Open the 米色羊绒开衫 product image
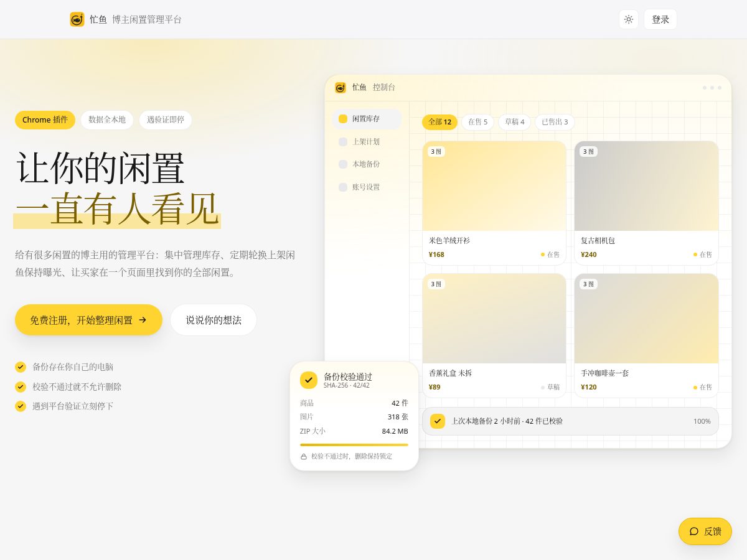 click(494, 186)
